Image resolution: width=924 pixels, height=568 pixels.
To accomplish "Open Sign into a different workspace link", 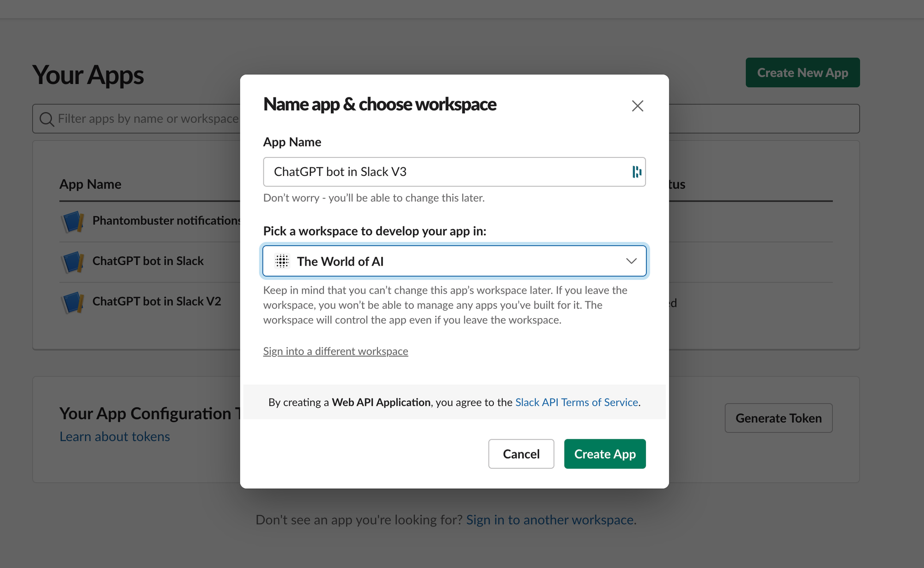I will coord(335,351).
